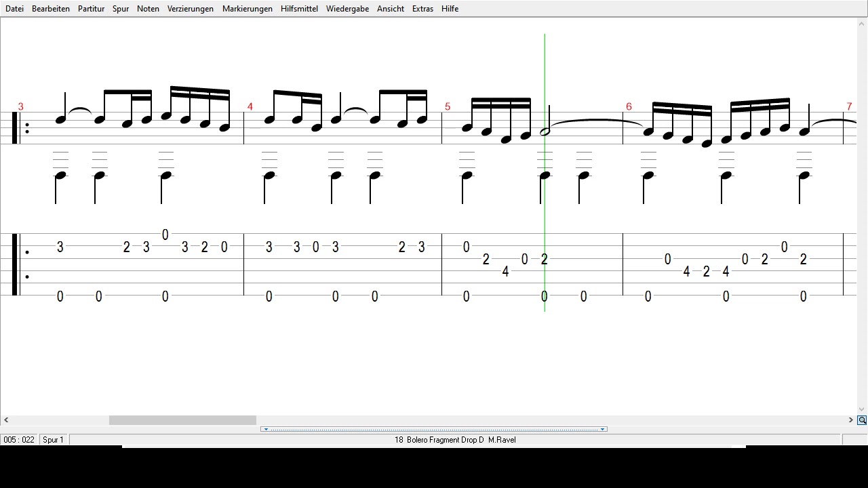
Task: Open the Extras menu
Action: point(422,9)
